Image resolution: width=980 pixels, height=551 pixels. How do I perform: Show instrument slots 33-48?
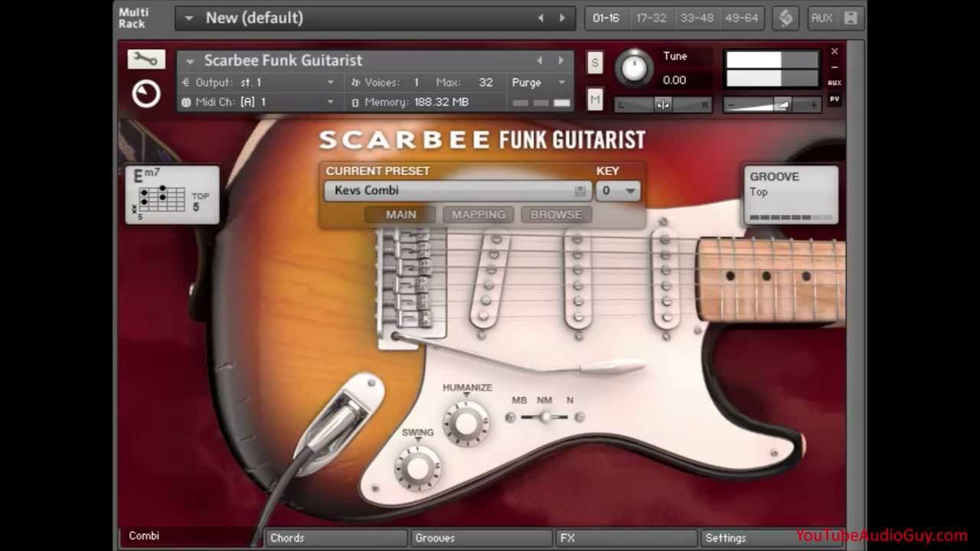[697, 18]
